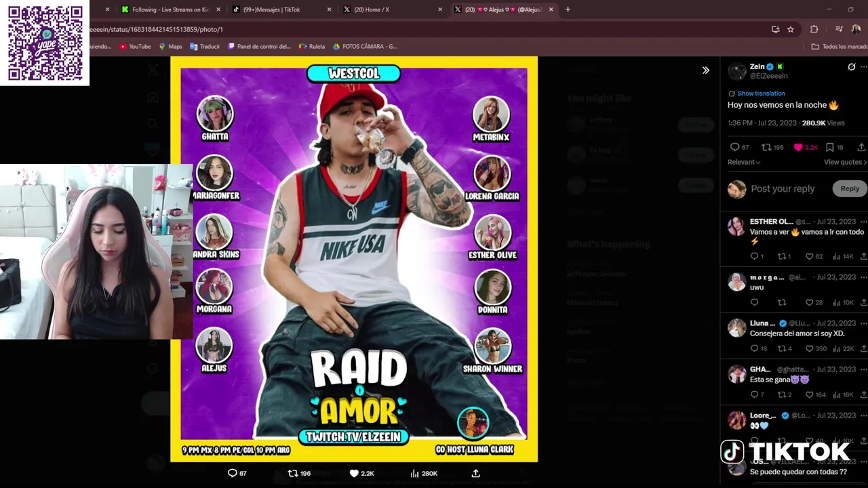The image size is (868, 488).
Task: Click Show translation link
Action: (761, 94)
